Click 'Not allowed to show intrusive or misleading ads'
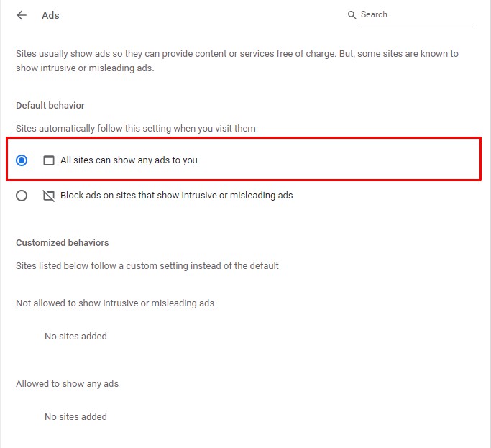Image resolution: width=491 pixels, height=448 pixels. coord(115,303)
